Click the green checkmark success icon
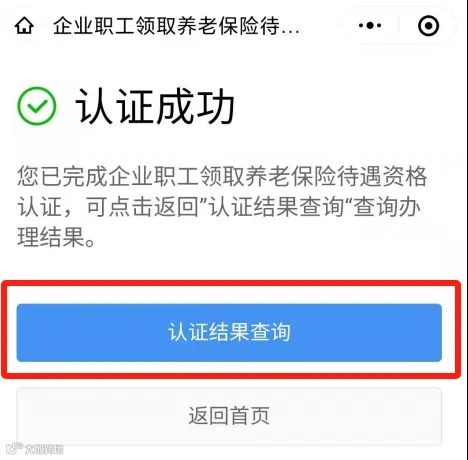The height and width of the screenshot is (460, 468). coord(37,106)
